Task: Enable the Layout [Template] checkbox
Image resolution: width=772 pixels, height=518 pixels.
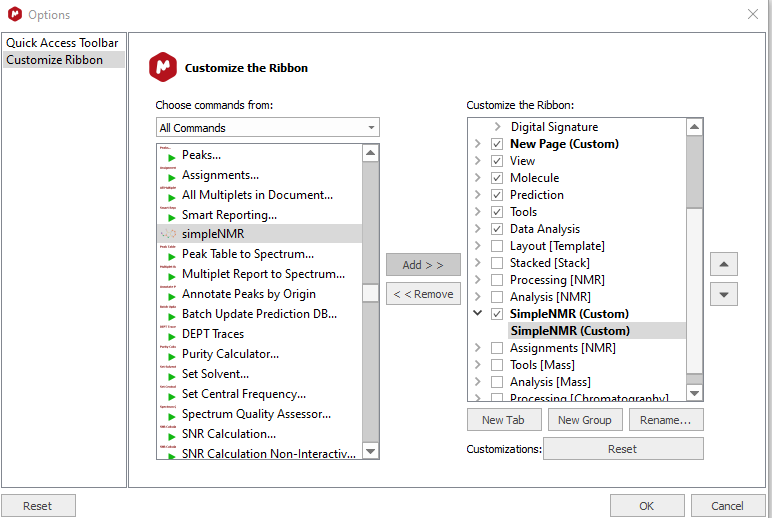Action: [497, 246]
